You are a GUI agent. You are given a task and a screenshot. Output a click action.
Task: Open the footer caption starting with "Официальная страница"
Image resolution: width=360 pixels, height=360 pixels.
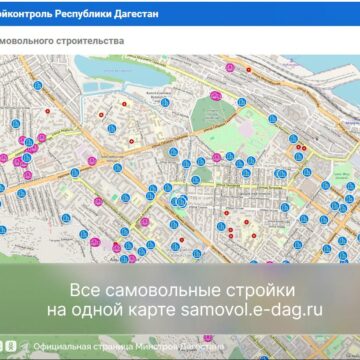(129, 347)
